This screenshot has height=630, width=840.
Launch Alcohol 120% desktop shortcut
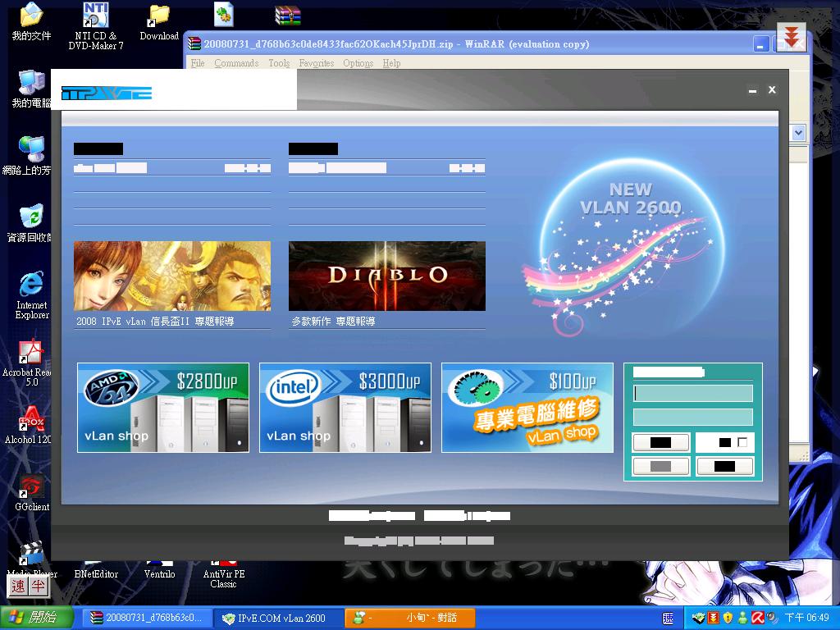(x=29, y=424)
